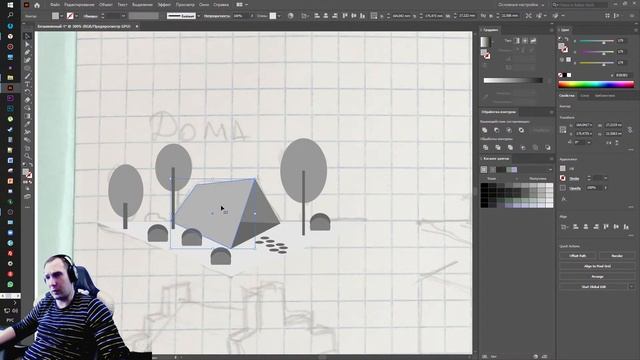Click the first color slider in Color panel
640x360 pixels.
click(x=596, y=41)
